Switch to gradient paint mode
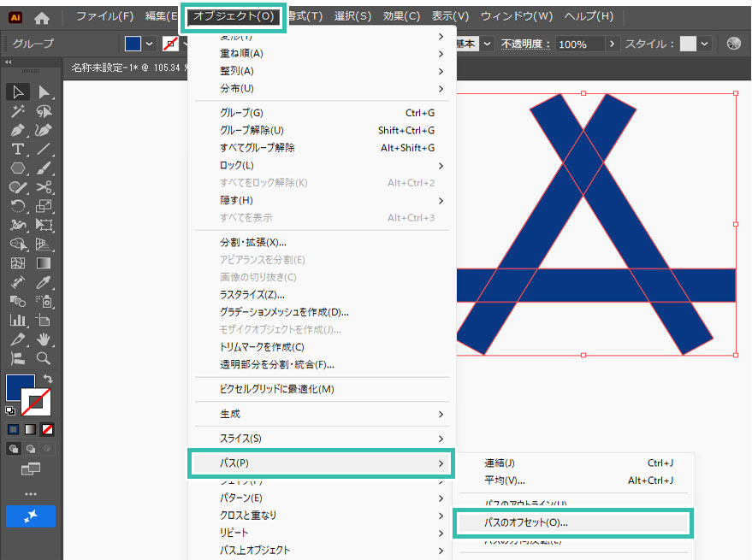752x560 pixels. pos(31,429)
